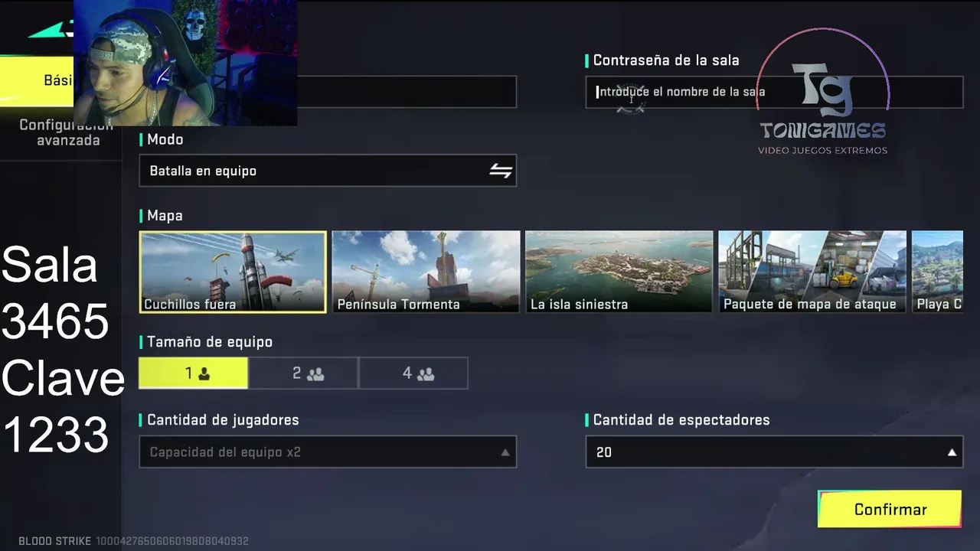
Task: Pick the La isla siniestra map
Action: point(619,272)
